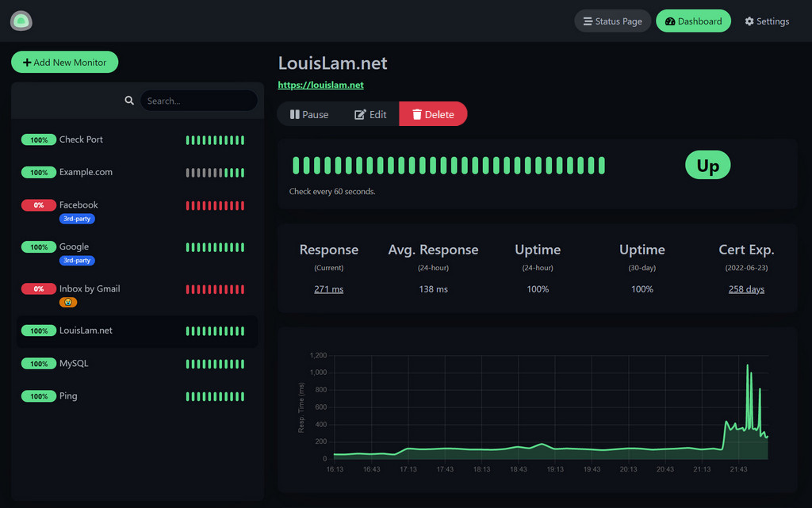Click the emoji tag under Inbox by Gmail

[x=68, y=303]
